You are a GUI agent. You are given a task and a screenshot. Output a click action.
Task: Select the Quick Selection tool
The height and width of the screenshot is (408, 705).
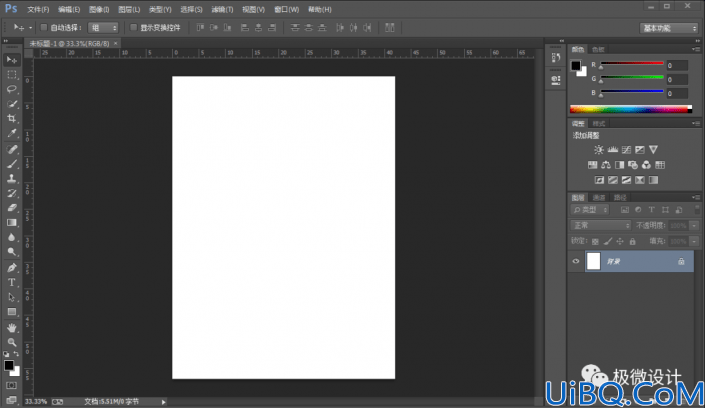point(12,104)
